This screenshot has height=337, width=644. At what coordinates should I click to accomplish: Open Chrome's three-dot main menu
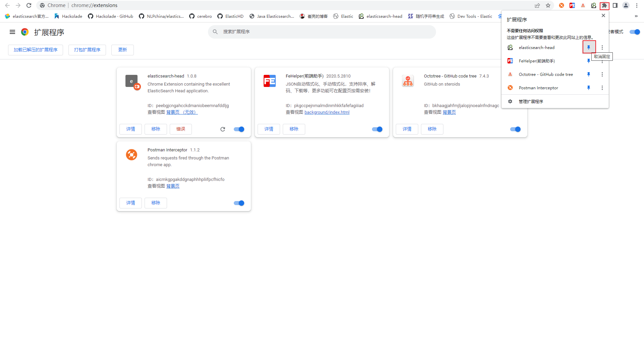(x=637, y=5)
